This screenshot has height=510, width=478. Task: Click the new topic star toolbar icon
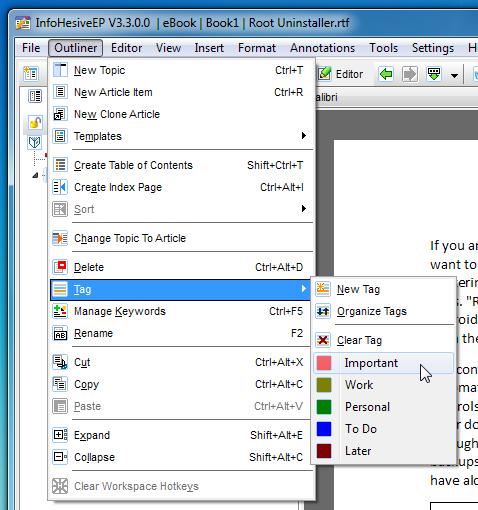(x=31, y=74)
